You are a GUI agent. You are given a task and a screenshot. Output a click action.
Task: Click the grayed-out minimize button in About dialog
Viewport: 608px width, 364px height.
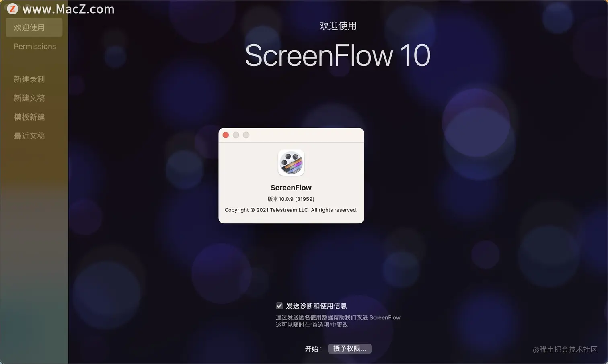click(x=236, y=135)
